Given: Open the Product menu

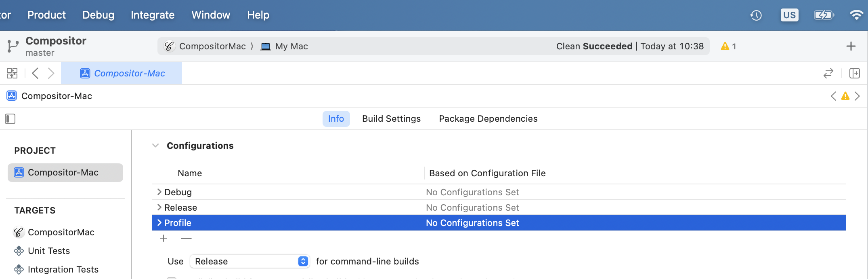Looking at the screenshot, I should point(46,15).
